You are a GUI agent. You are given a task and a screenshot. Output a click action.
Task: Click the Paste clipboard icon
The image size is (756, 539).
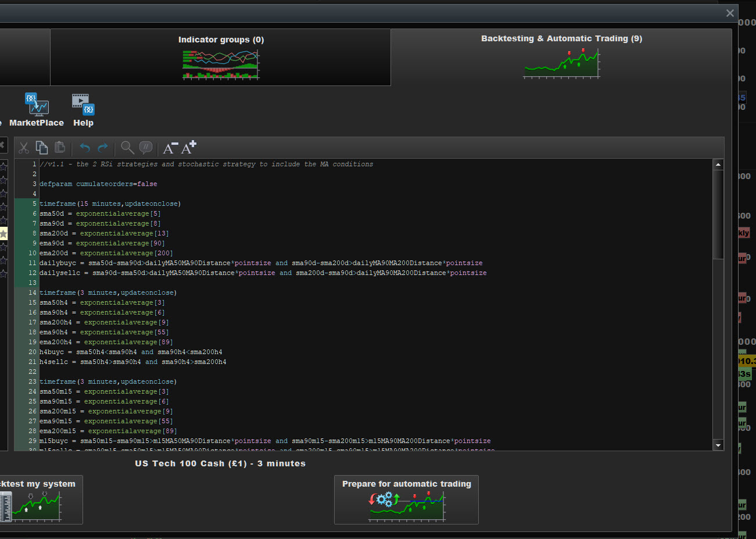(60, 148)
